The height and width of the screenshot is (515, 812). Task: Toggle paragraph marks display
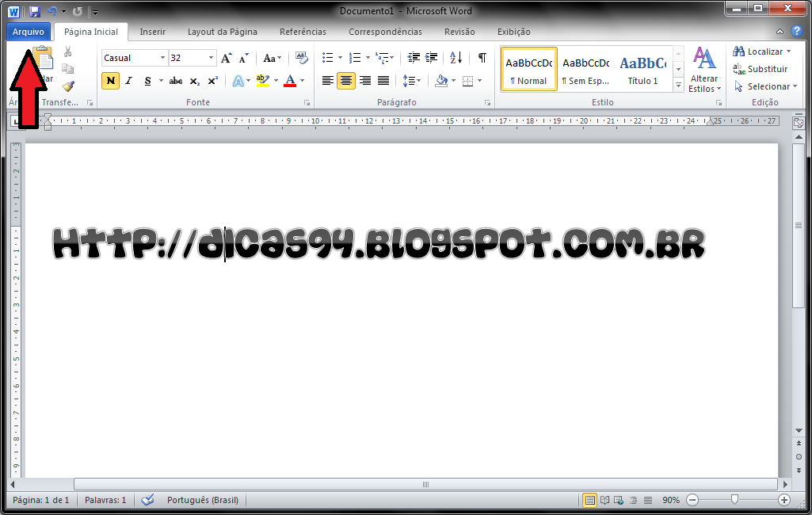pos(482,57)
